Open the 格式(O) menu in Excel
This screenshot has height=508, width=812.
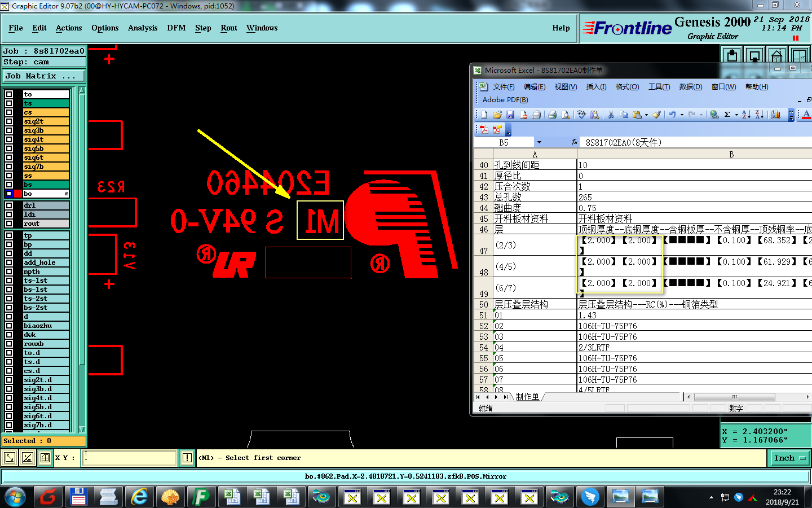pyautogui.click(x=627, y=87)
